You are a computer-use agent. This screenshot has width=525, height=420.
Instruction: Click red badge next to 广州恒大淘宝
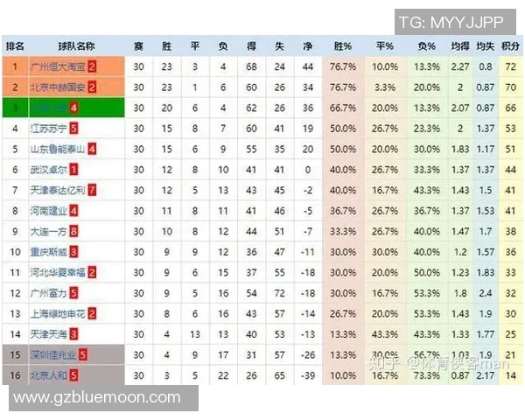click(92, 66)
